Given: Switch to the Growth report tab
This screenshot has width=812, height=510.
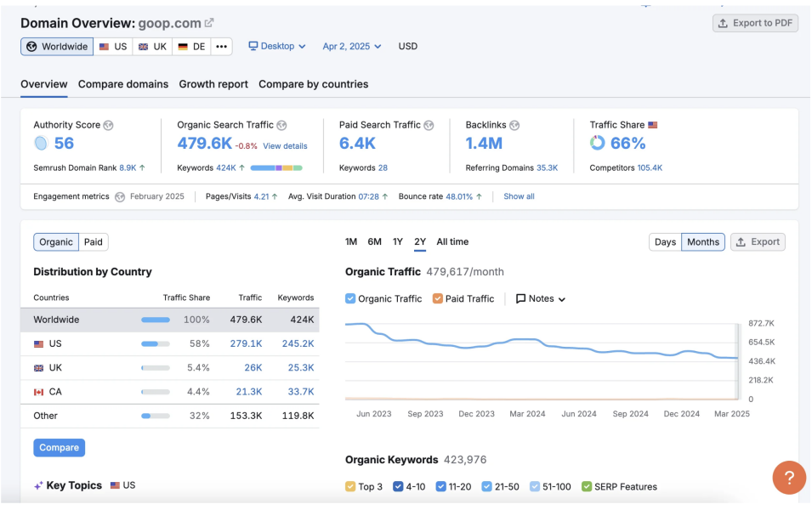Looking at the screenshot, I should (x=213, y=84).
